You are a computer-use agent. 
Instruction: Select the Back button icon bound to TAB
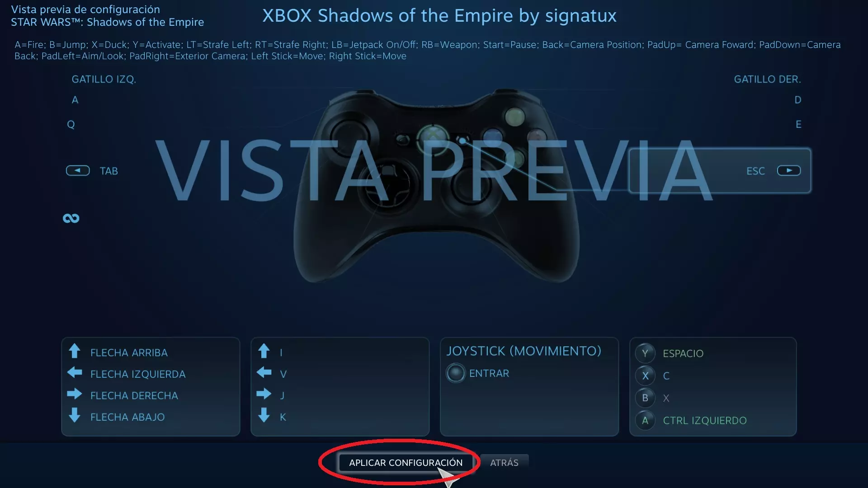coord(78,171)
